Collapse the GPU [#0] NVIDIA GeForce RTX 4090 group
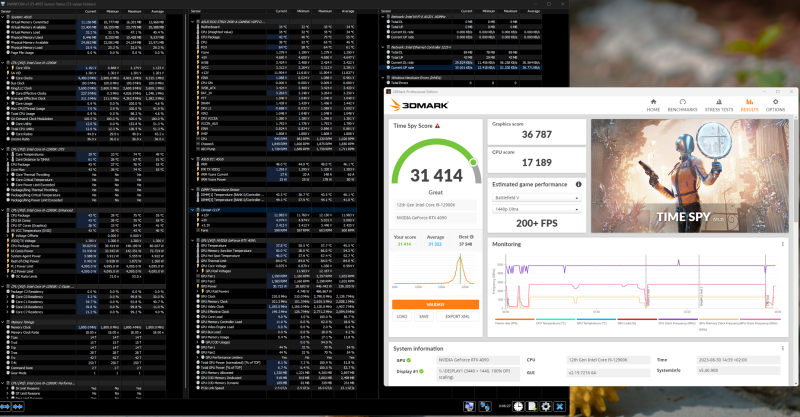Image resolution: width=800 pixels, height=417 pixels. pos(192,240)
